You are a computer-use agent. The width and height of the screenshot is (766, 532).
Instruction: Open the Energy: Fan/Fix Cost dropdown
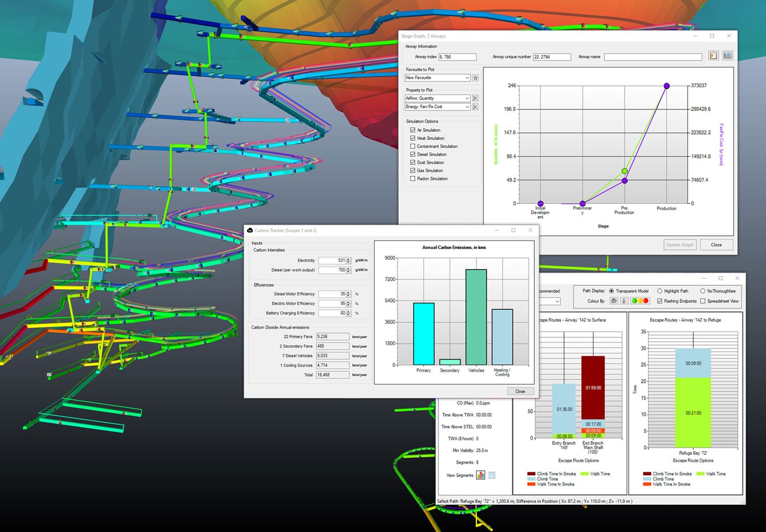467,107
